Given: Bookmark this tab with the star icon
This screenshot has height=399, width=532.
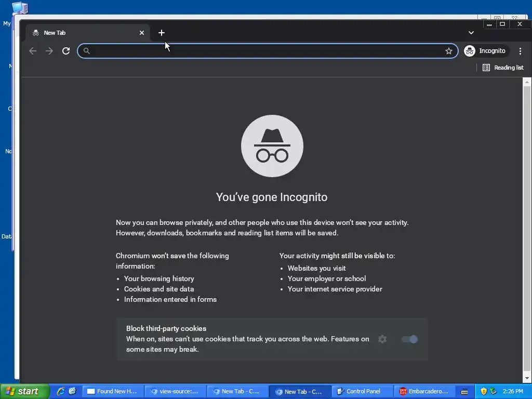Looking at the screenshot, I should (x=448, y=51).
